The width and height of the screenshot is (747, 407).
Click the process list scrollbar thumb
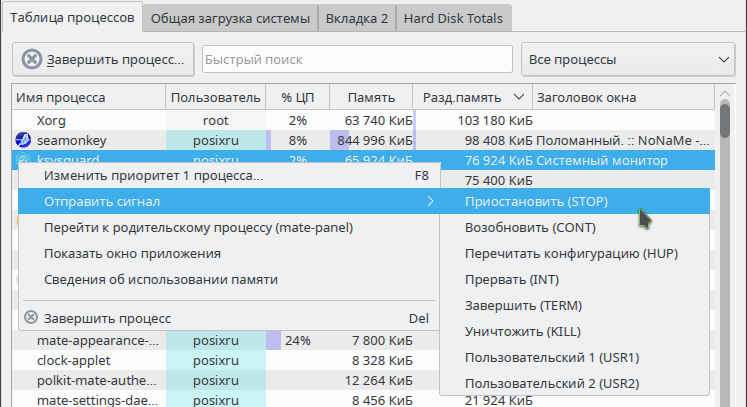(x=725, y=120)
